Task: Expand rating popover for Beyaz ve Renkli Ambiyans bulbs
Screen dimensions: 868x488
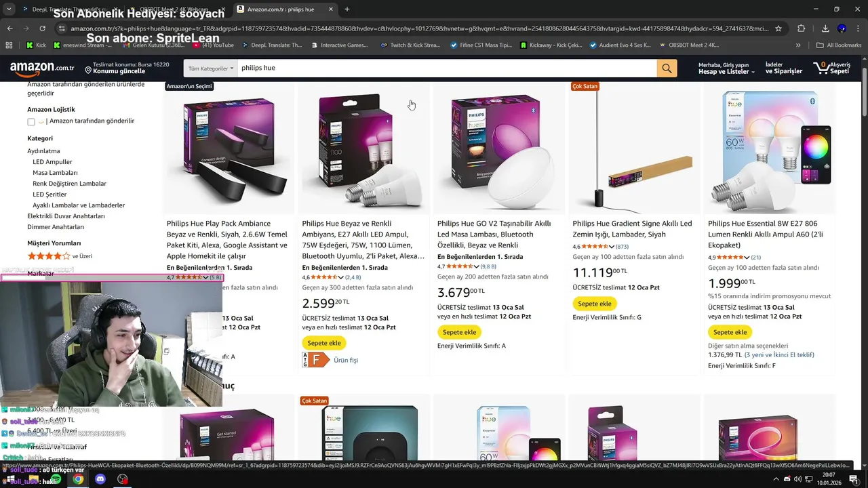Action: click(340, 277)
